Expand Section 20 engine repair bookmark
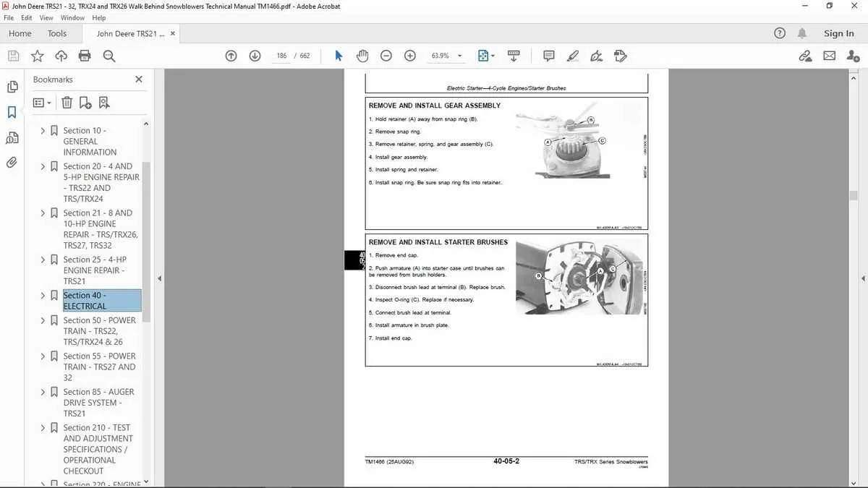Viewport: 868px width, 488px height. pyautogui.click(x=43, y=166)
